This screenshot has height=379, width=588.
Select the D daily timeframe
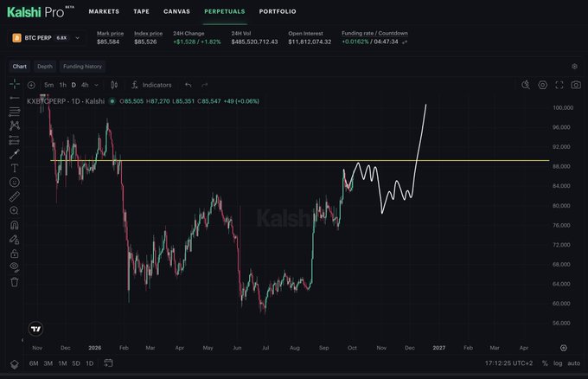point(73,85)
